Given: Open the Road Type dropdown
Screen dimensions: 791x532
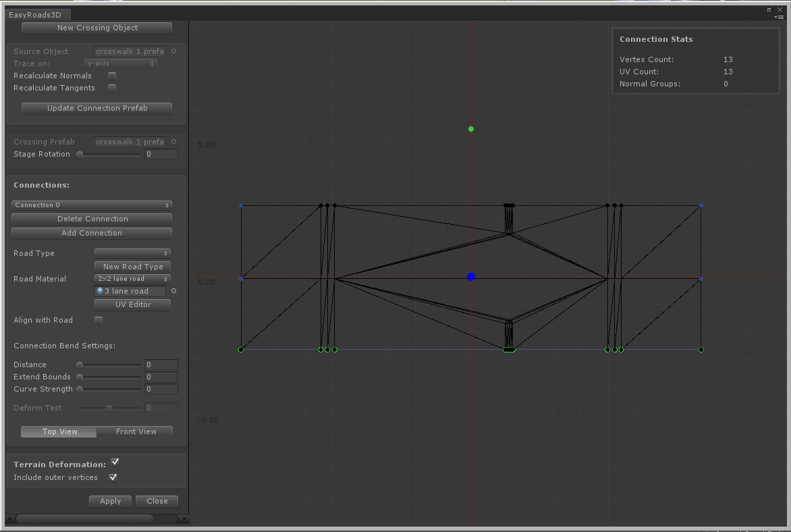Looking at the screenshot, I should [133, 253].
